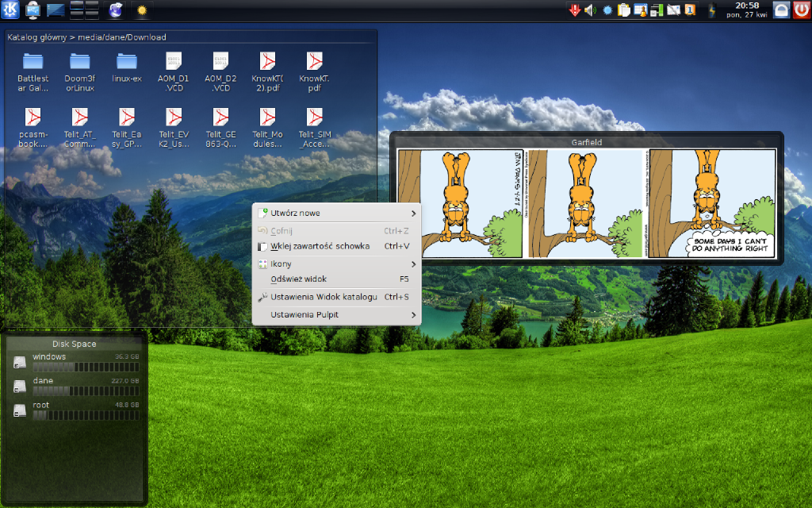Open Ustawienia Widok katalogu menu entry
This screenshot has width=812, height=508.
pyautogui.click(x=336, y=297)
